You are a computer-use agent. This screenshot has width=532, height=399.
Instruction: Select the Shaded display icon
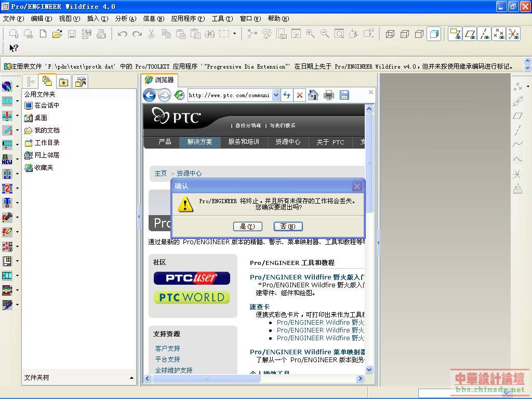(x=434, y=34)
